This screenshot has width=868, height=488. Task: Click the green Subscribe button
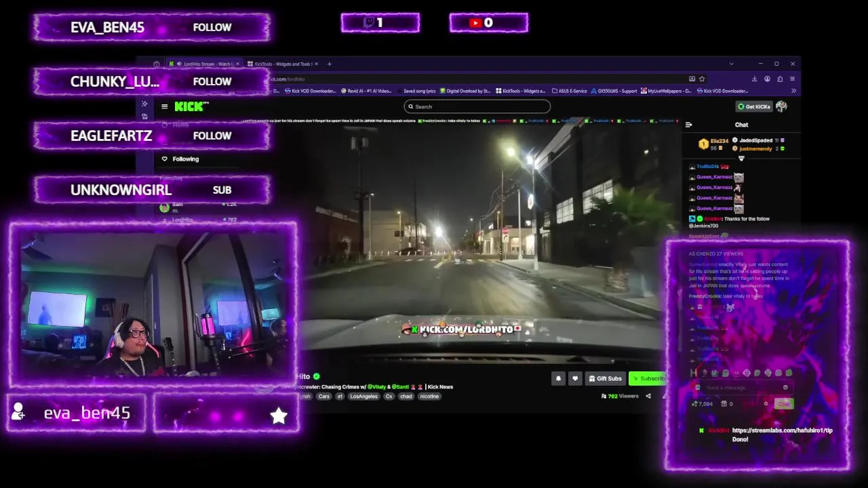647,378
